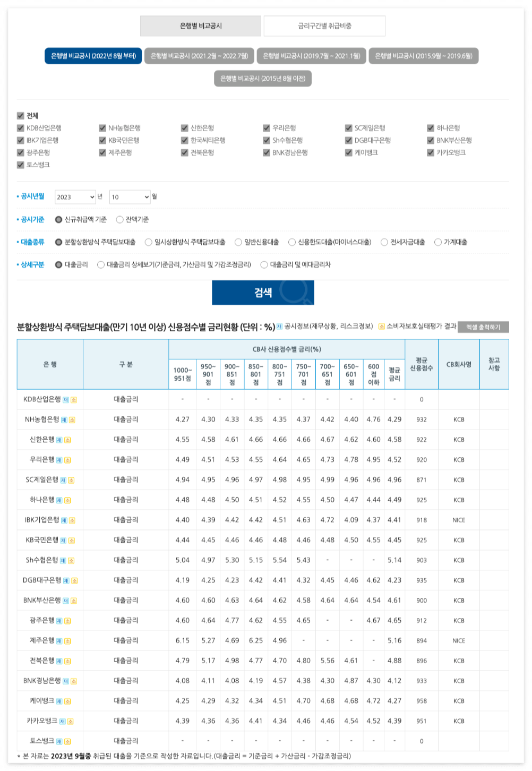Open the year dropdown showing 2023
The height and width of the screenshot is (771, 532).
click(x=75, y=197)
